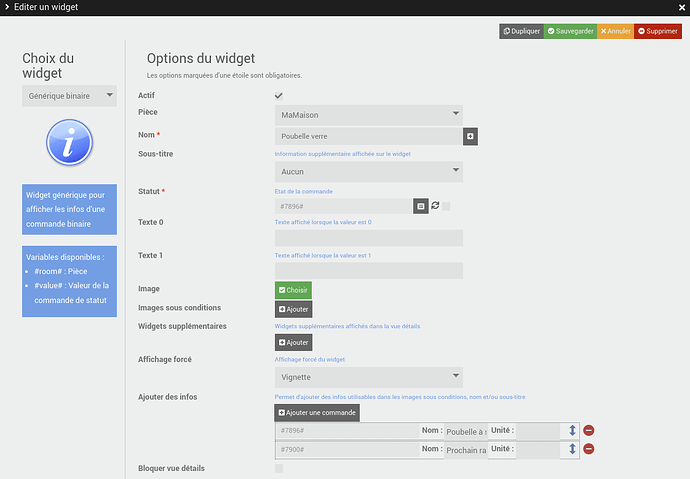Click the reorder arrows on the #7896# row
The height and width of the screenshot is (479, 690).
pos(572,431)
